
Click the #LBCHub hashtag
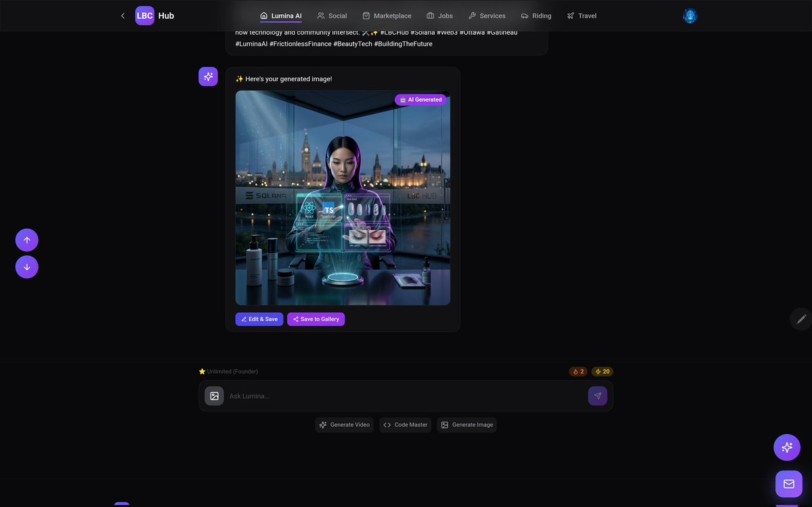click(394, 32)
